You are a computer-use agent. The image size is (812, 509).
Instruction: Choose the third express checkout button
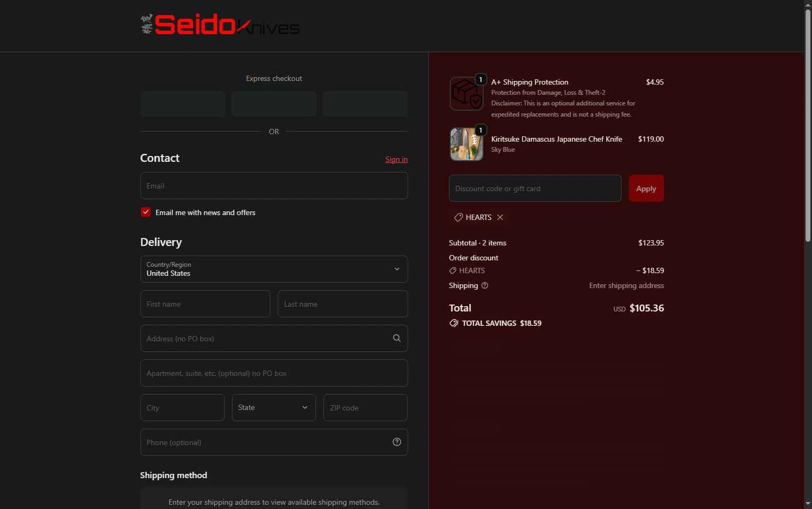point(365,103)
